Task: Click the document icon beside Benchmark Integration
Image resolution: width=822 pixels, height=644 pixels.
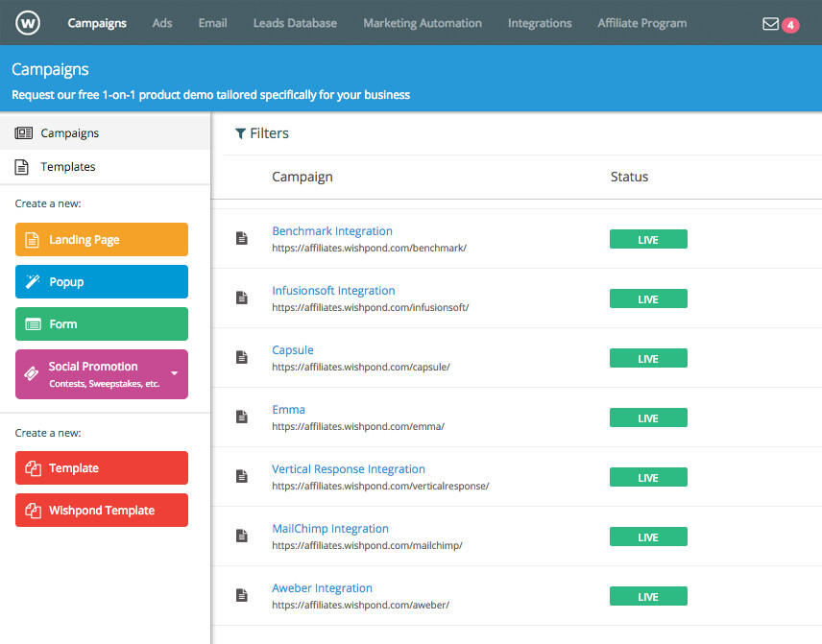Action: pos(242,238)
